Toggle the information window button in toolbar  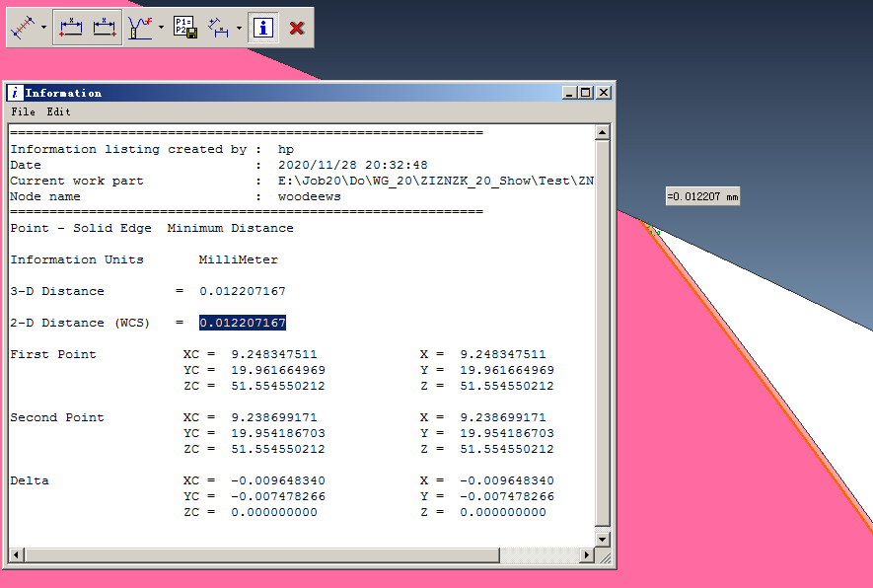click(x=262, y=29)
